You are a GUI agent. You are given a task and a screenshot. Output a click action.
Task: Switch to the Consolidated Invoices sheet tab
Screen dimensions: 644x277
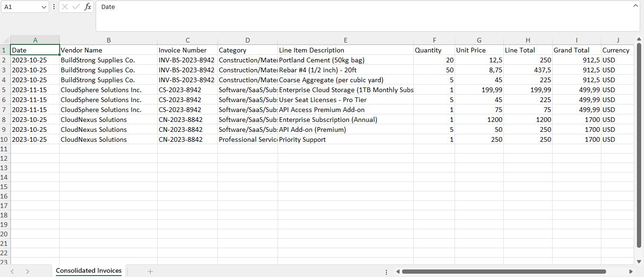tap(89, 271)
